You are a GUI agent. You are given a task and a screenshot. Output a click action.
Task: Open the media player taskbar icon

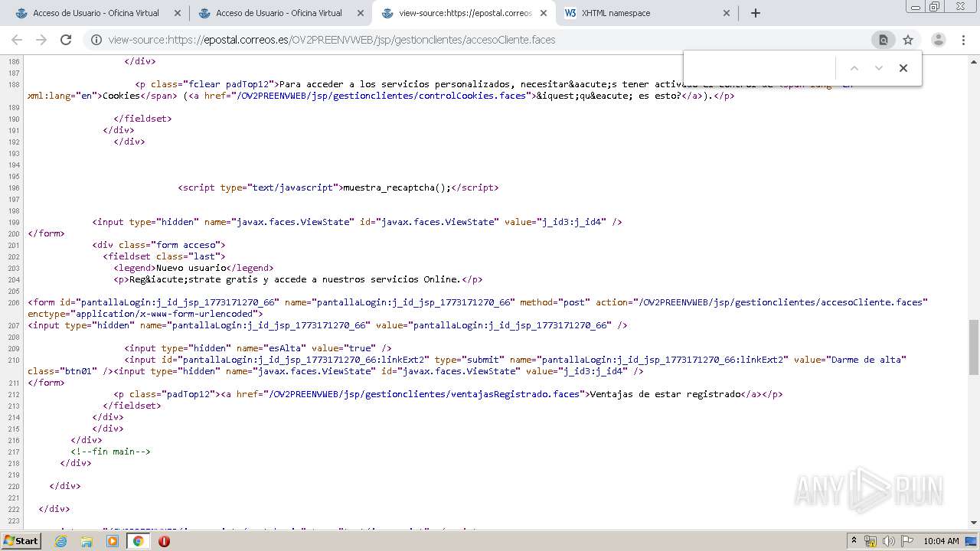113,541
